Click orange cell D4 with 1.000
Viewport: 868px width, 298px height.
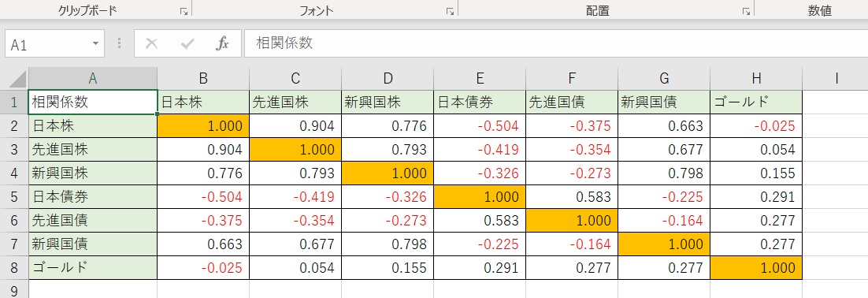(x=388, y=173)
